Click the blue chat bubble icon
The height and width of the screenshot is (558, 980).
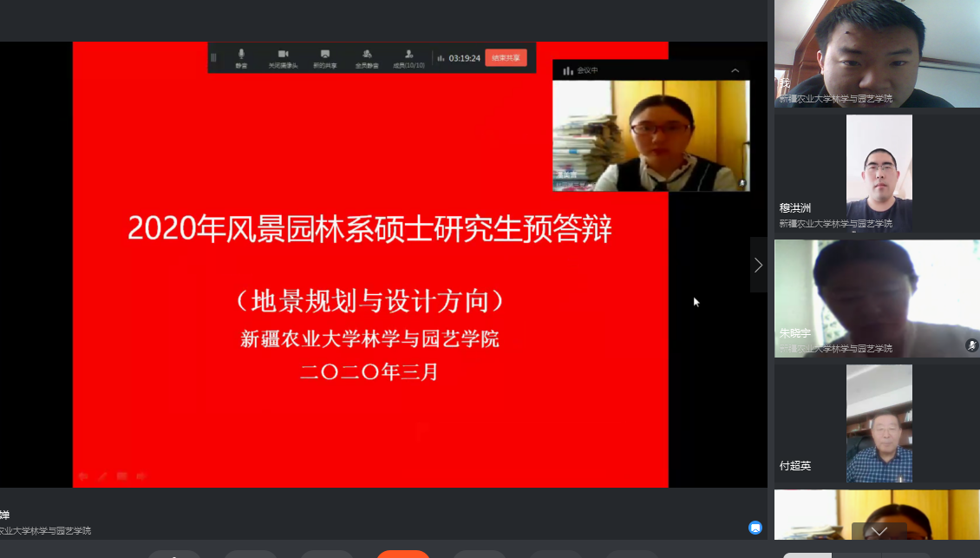pyautogui.click(x=755, y=527)
